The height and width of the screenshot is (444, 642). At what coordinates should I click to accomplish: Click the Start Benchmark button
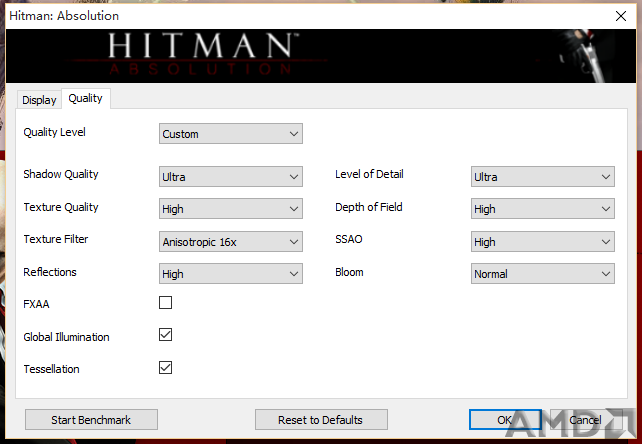point(91,419)
